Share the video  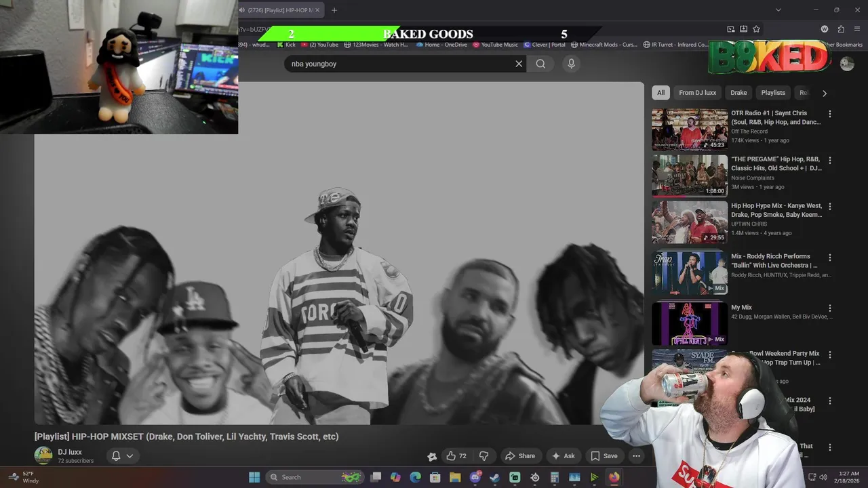click(520, 456)
